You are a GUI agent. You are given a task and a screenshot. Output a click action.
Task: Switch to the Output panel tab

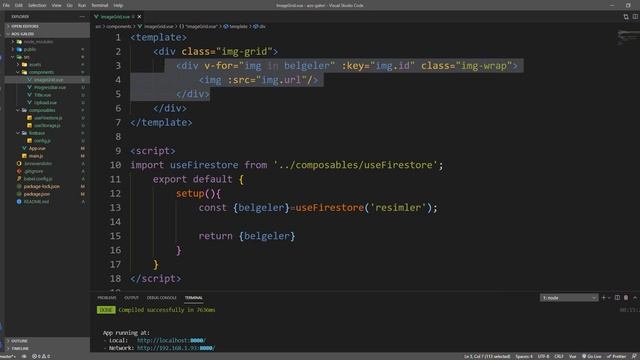131,298
